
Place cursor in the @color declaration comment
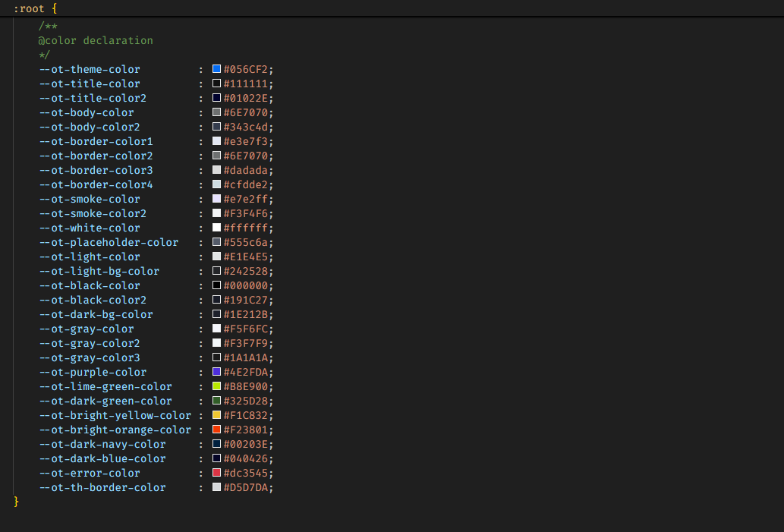tap(96, 40)
